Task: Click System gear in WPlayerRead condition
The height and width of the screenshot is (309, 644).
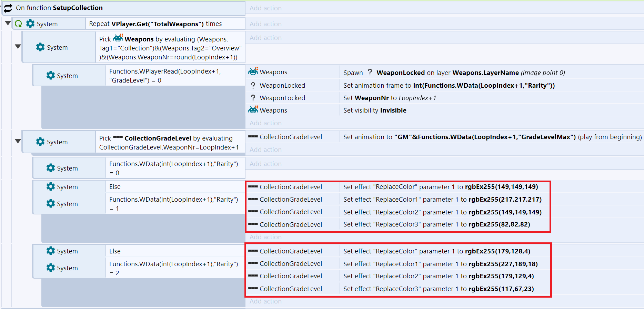Action: coord(51,75)
